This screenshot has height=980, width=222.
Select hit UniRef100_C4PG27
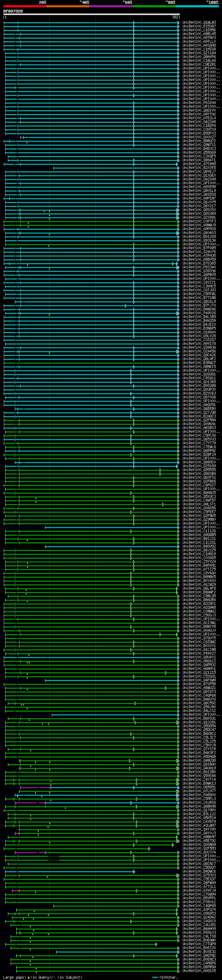[199, 485]
